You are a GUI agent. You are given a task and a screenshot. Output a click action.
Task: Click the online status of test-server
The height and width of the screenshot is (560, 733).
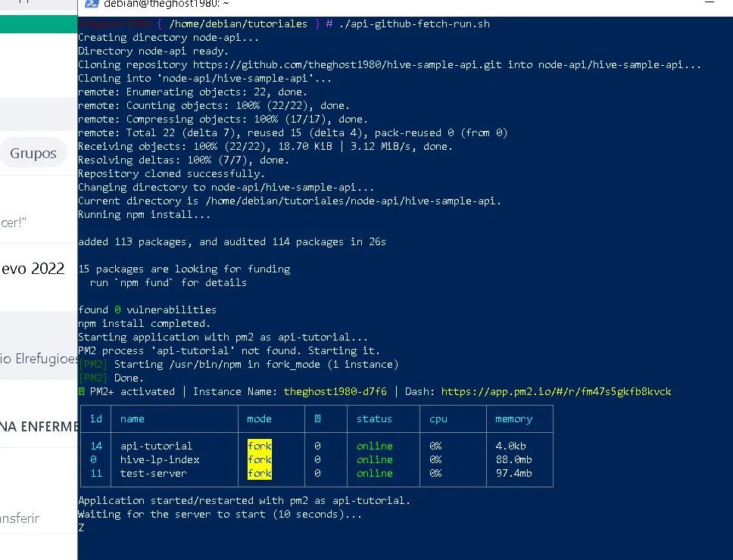coord(374,473)
